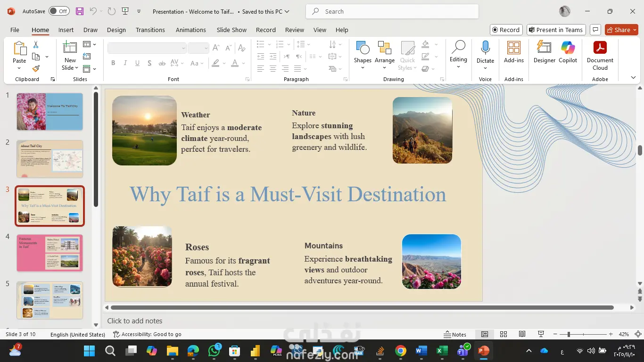The image size is (644, 362).
Task: Click the Dictate microphone icon
Action: click(x=485, y=48)
